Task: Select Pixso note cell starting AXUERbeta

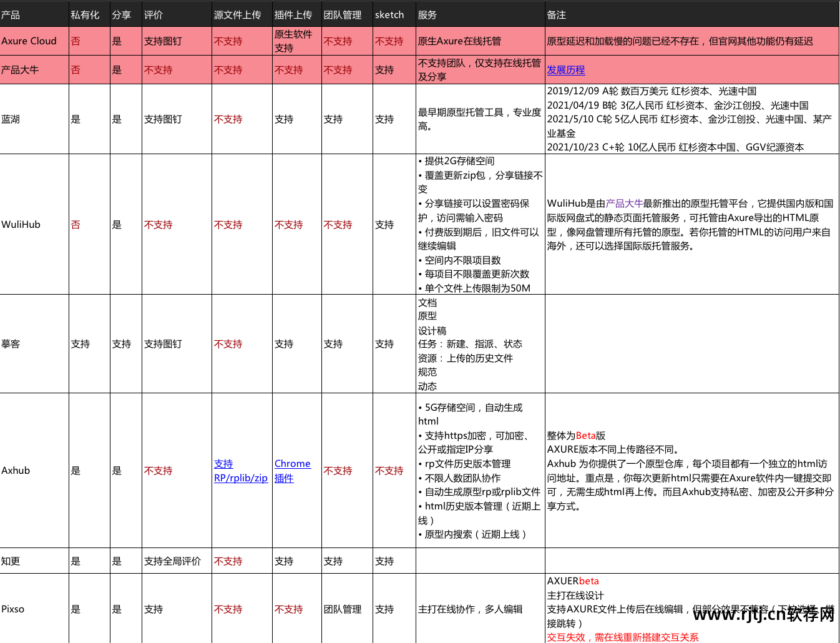Action: coord(692,609)
